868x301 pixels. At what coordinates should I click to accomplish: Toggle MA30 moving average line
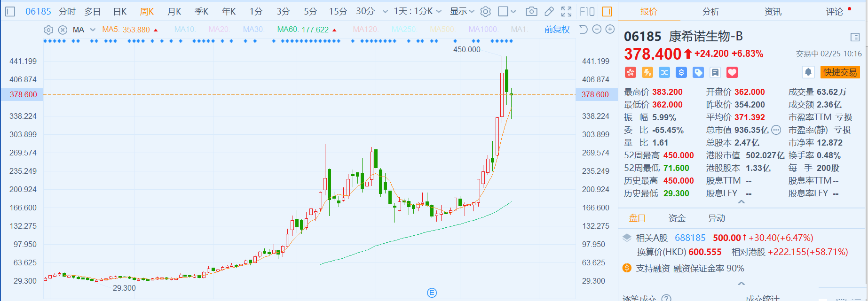[254, 30]
